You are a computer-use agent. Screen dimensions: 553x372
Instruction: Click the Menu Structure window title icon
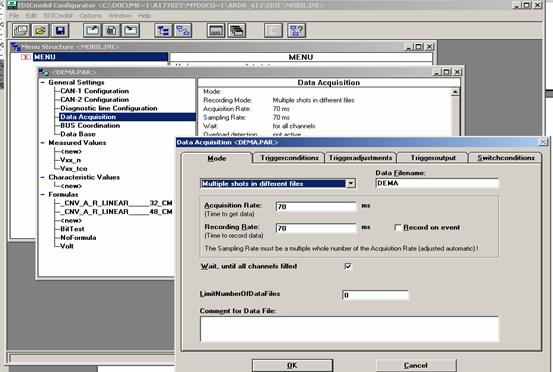click(x=16, y=47)
